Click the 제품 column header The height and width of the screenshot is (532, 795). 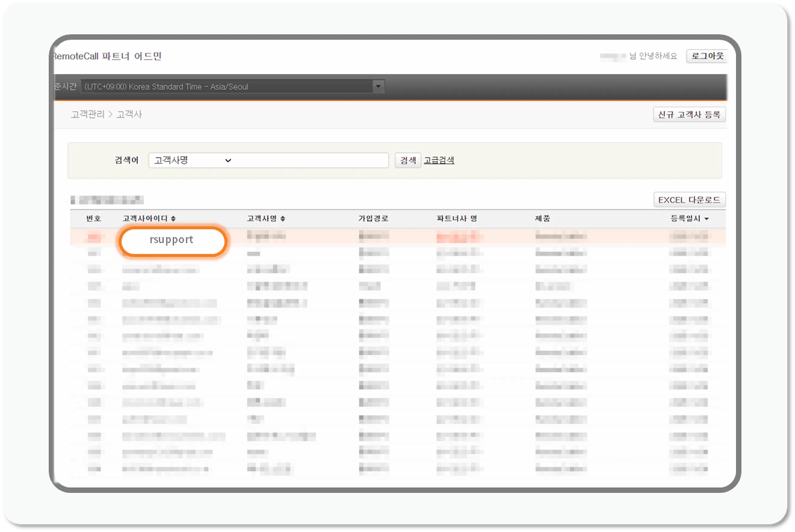tap(542, 218)
